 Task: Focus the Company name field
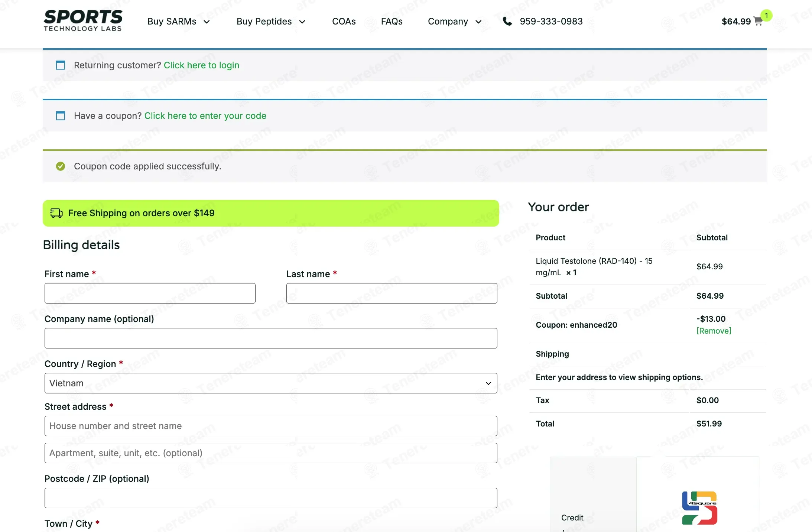(271, 338)
